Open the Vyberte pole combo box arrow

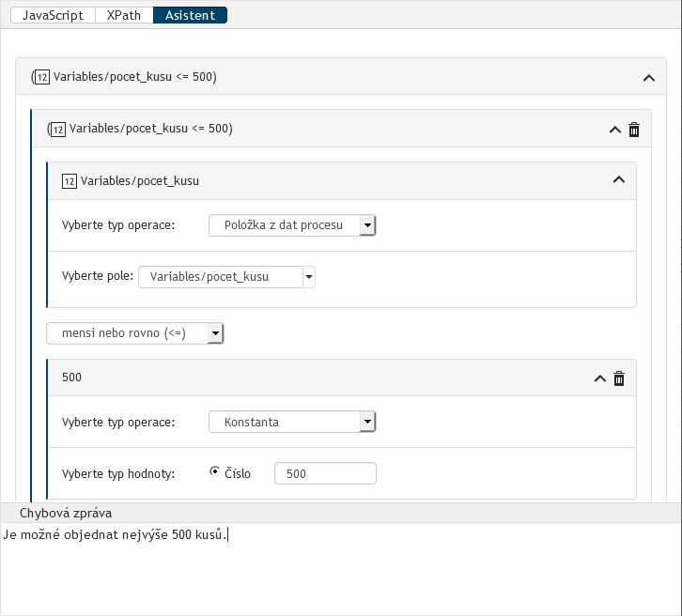[309, 277]
